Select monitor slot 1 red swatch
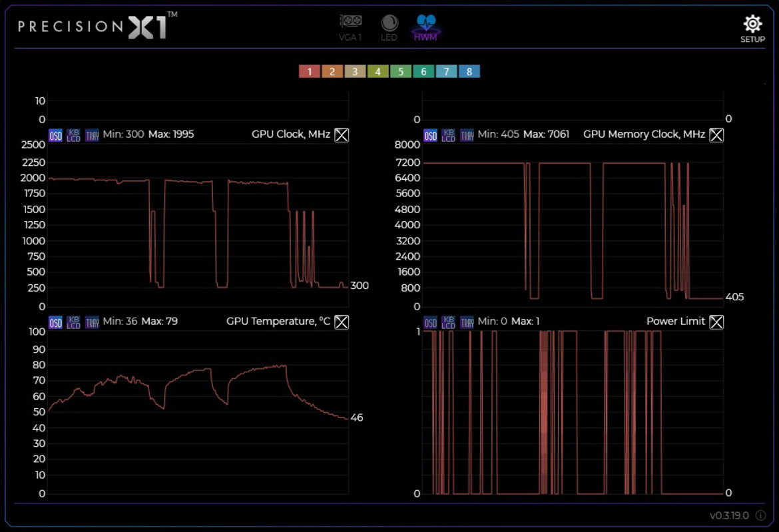This screenshot has height=532, width=779. point(310,71)
